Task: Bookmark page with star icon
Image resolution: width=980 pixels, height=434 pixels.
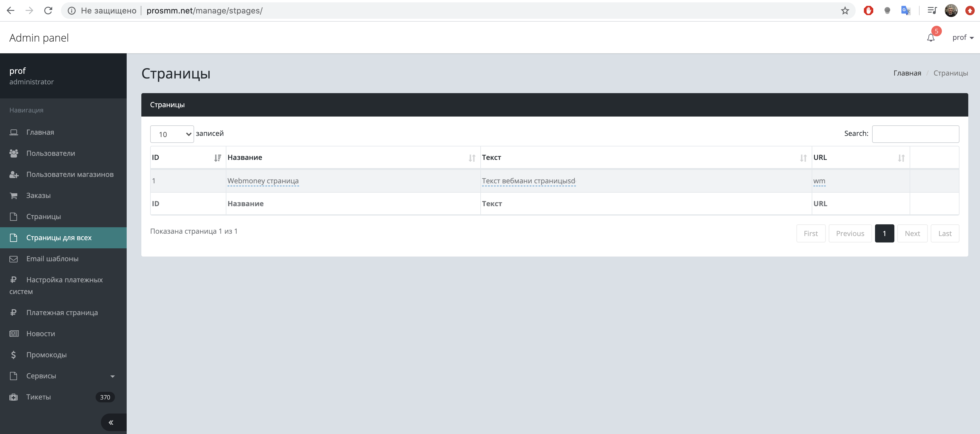Action: (845, 11)
